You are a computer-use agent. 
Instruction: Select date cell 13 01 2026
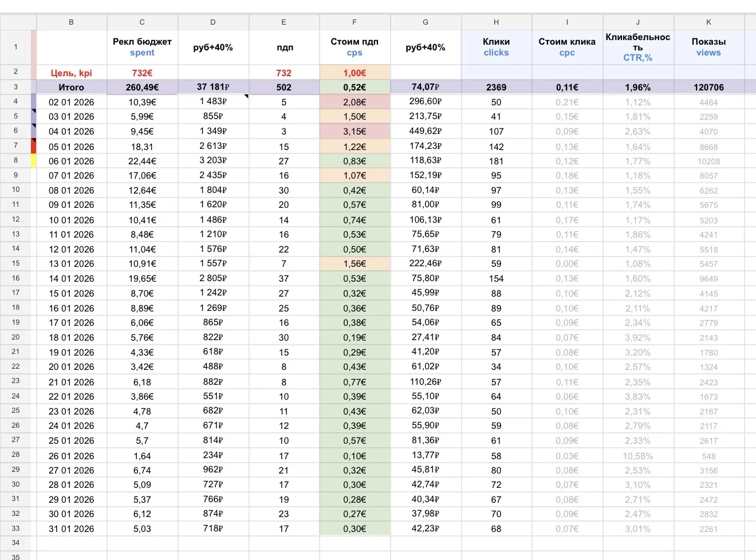72,263
